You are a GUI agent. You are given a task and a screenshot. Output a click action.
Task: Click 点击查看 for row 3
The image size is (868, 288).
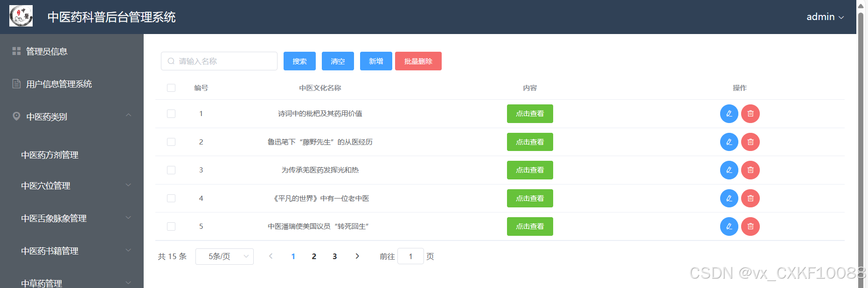[x=530, y=170]
